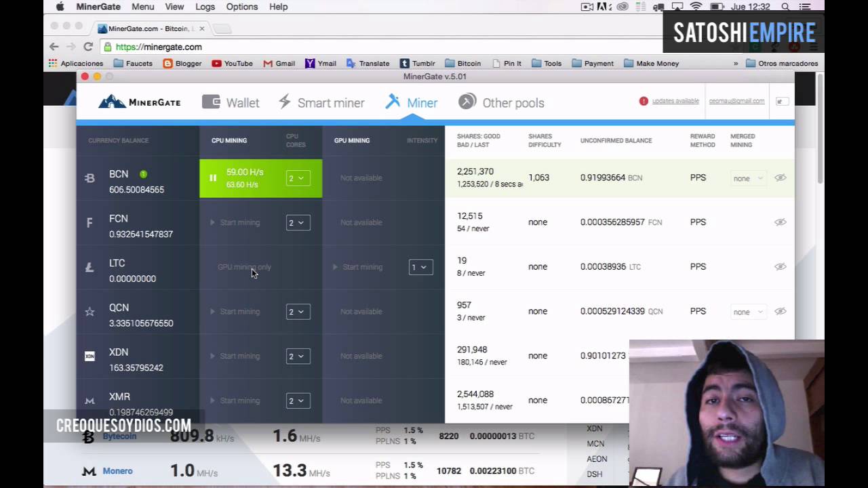Click the LTC currency icon
Screen dimensions: 868x488
pyautogui.click(x=90, y=267)
